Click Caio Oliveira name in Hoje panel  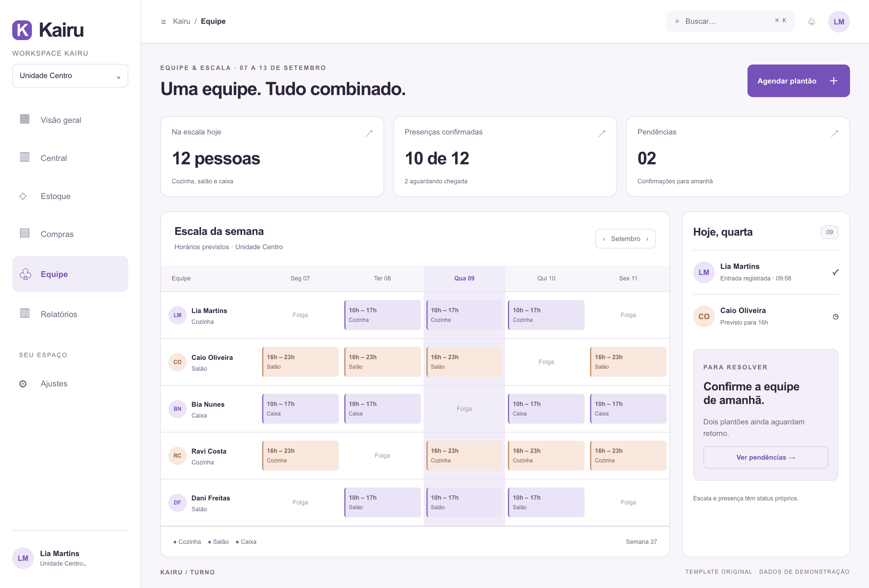point(743,310)
